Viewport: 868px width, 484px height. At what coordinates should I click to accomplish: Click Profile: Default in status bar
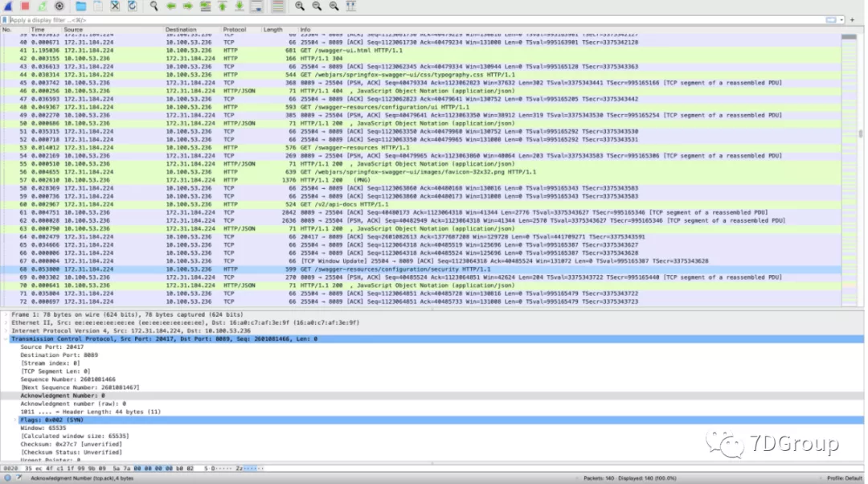coord(844,478)
